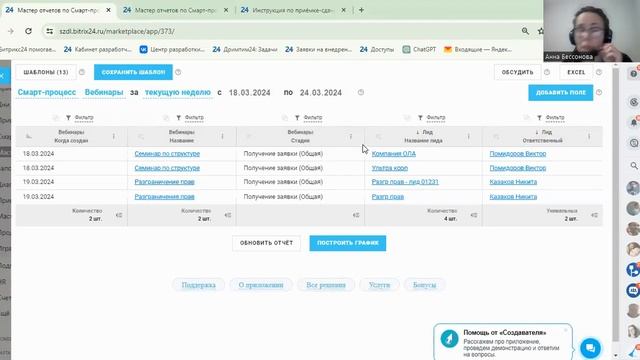Open the Входящие — Яндекс mail bookmark

coord(478,49)
